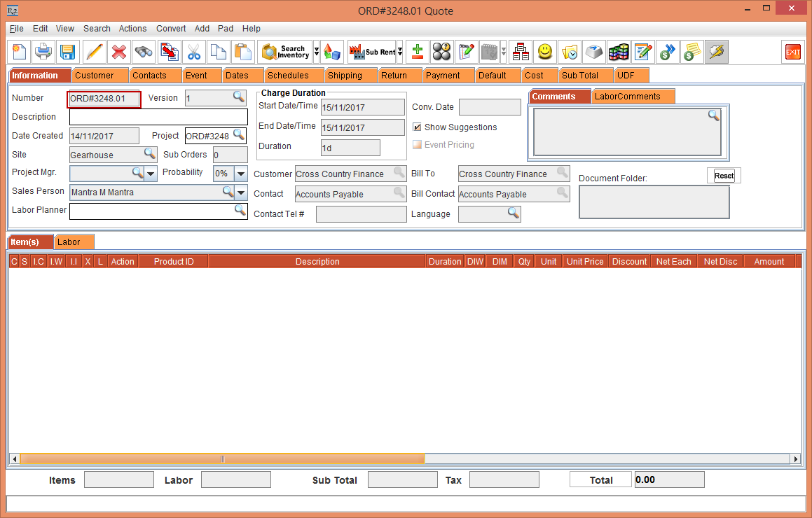The width and height of the screenshot is (812, 518).
Task: Click the printer icon in toolbar
Action: point(43,52)
